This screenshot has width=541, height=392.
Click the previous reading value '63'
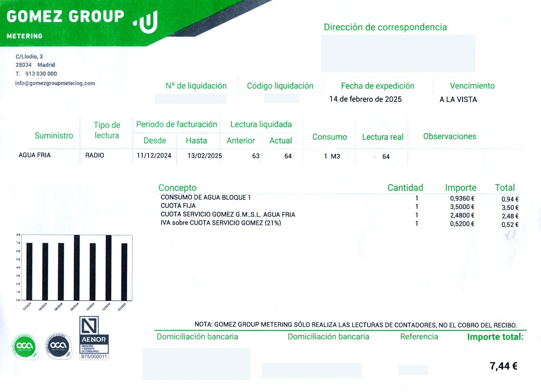coord(256,156)
